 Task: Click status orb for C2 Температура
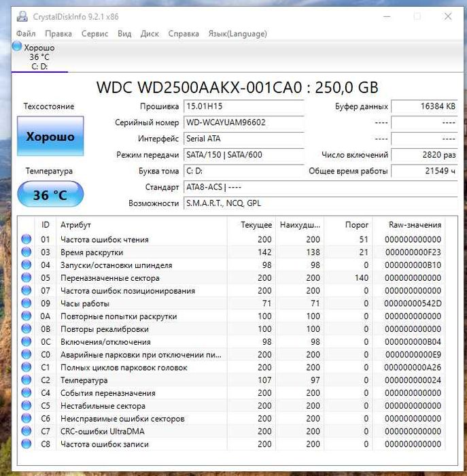click(x=27, y=379)
